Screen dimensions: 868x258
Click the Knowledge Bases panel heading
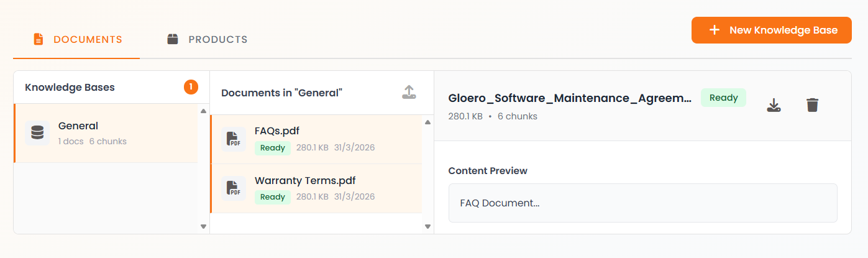pos(70,87)
